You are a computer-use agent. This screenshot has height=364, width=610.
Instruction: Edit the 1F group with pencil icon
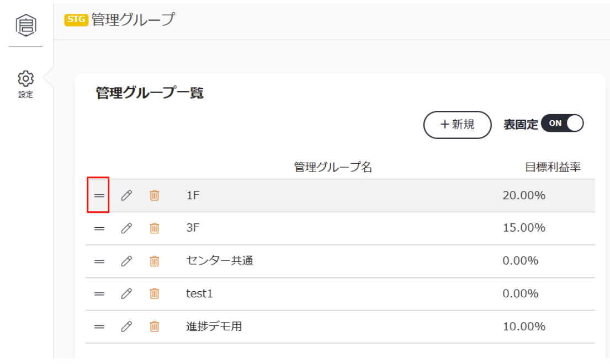(126, 195)
